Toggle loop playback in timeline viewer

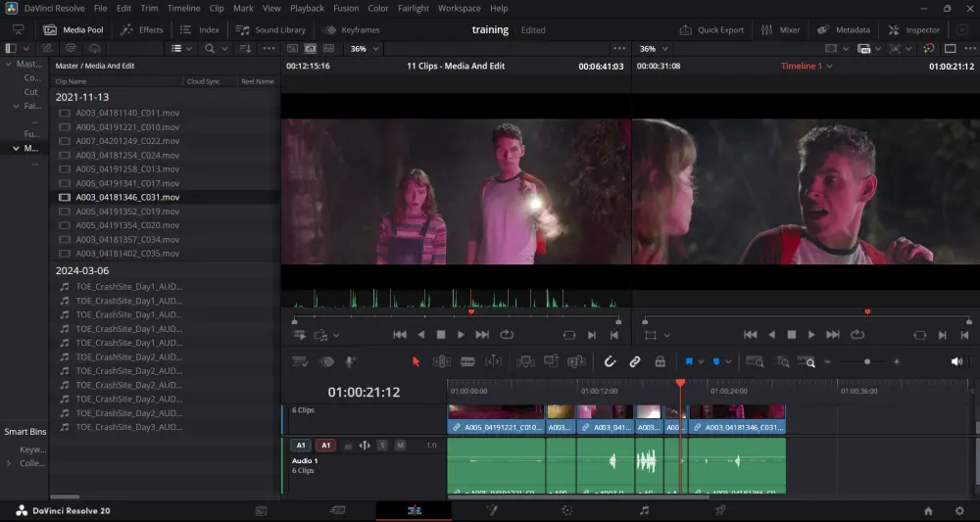[857, 335]
